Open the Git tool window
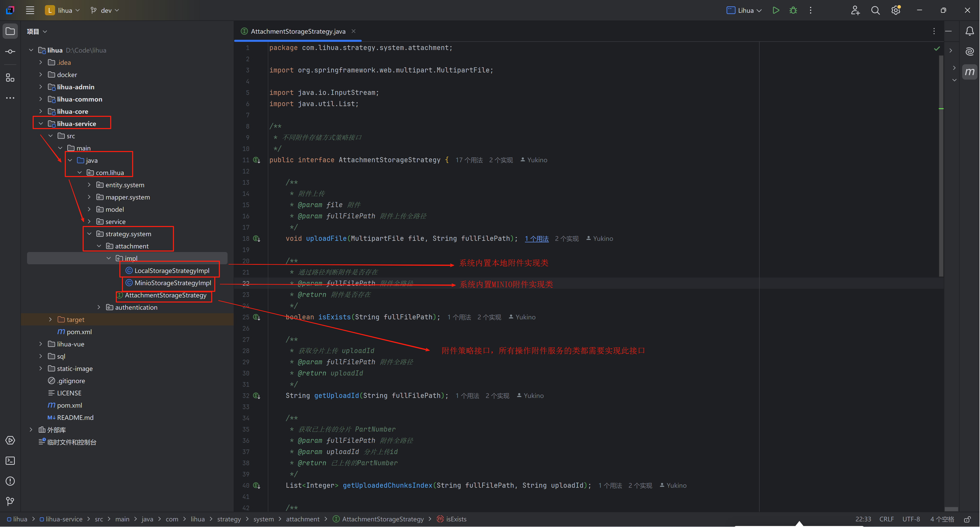The height and width of the screenshot is (527, 980). point(10,501)
